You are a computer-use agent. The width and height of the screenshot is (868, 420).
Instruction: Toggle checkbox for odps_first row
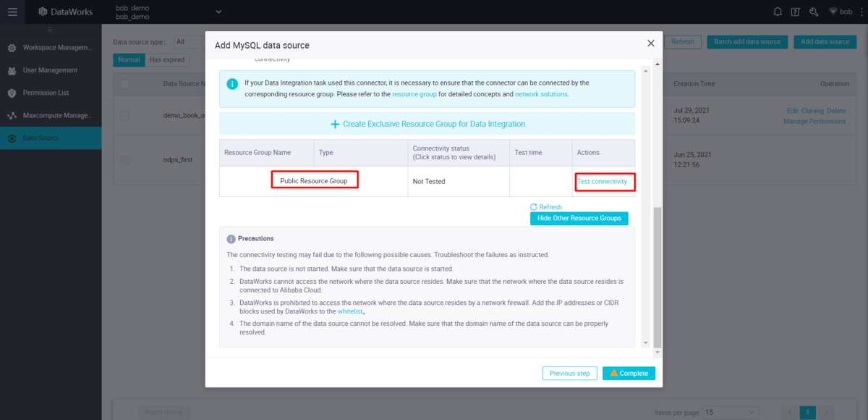[x=125, y=159]
